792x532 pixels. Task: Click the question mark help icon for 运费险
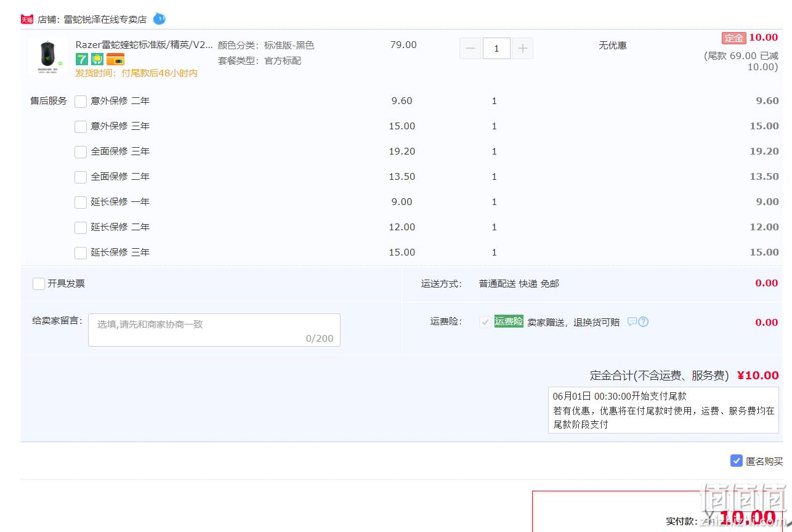644,321
